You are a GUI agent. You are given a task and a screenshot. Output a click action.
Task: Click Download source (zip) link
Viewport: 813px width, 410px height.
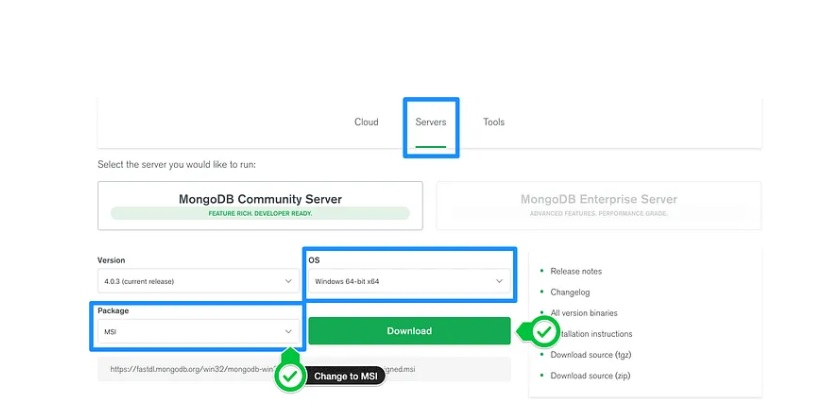pyautogui.click(x=590, y=376)
